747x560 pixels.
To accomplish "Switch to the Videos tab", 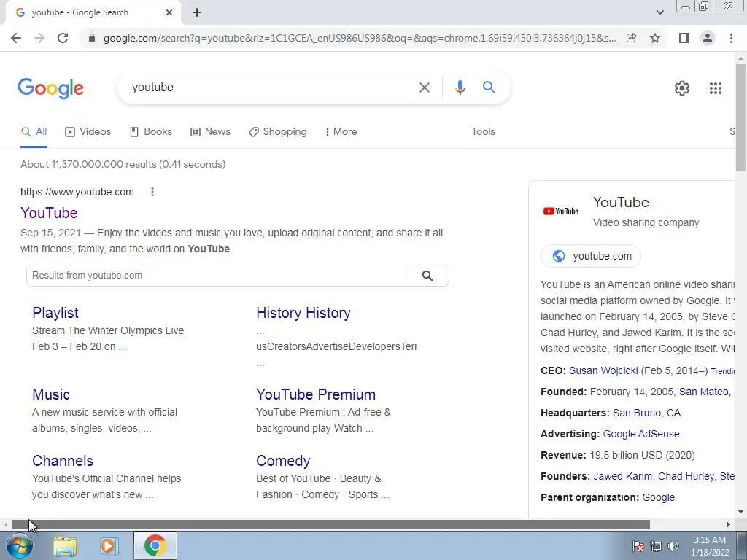I will point(88,132).
